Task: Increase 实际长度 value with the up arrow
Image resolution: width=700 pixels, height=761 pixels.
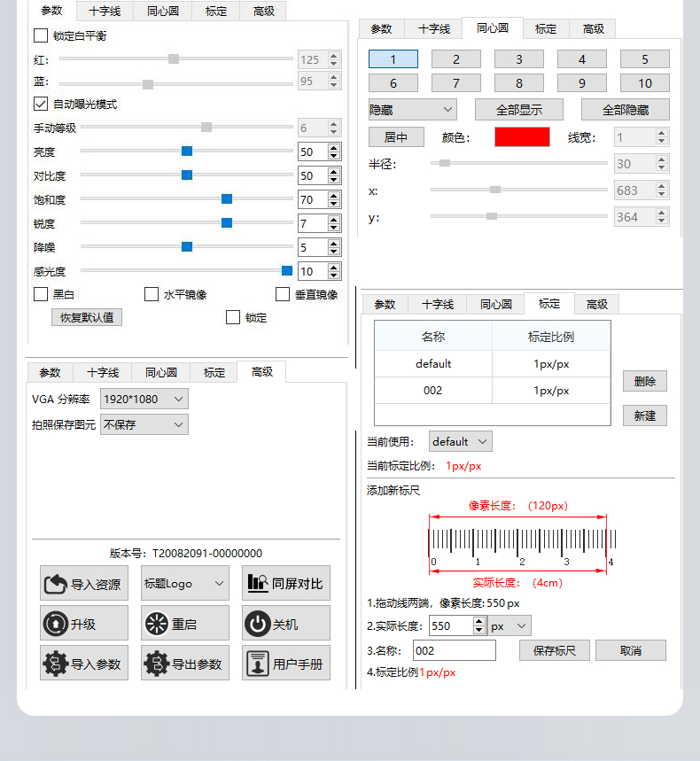Action: (x=479, y=621)
